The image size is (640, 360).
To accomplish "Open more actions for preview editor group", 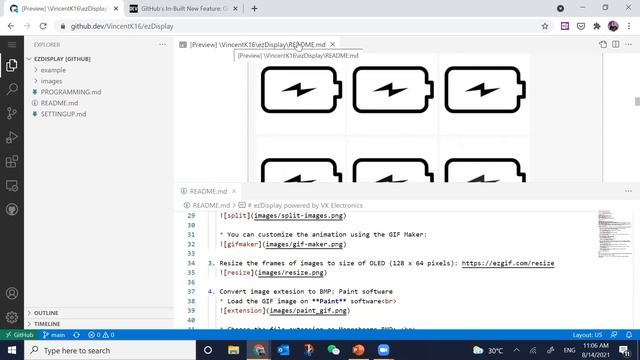I will click(x=629, y=44).
